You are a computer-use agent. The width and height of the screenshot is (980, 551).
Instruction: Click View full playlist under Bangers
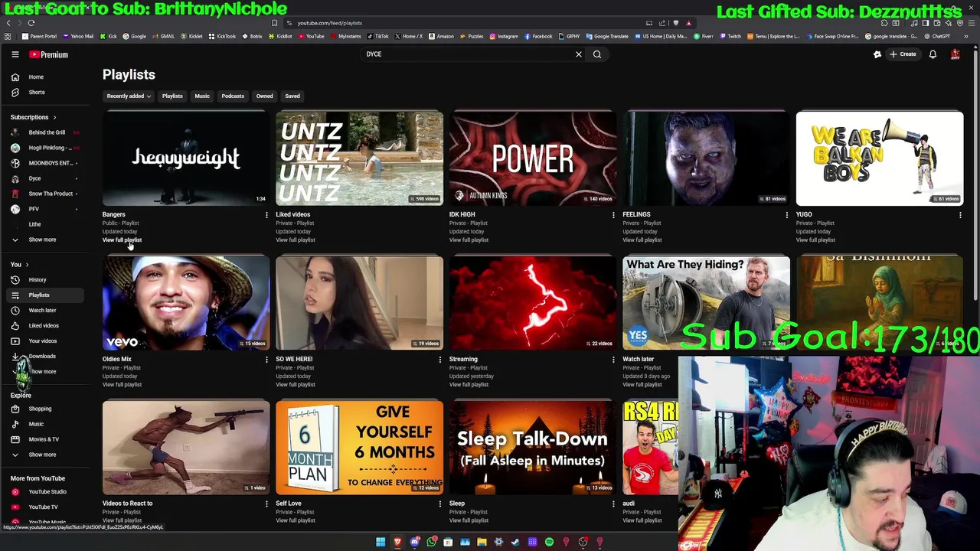point(122,240)
